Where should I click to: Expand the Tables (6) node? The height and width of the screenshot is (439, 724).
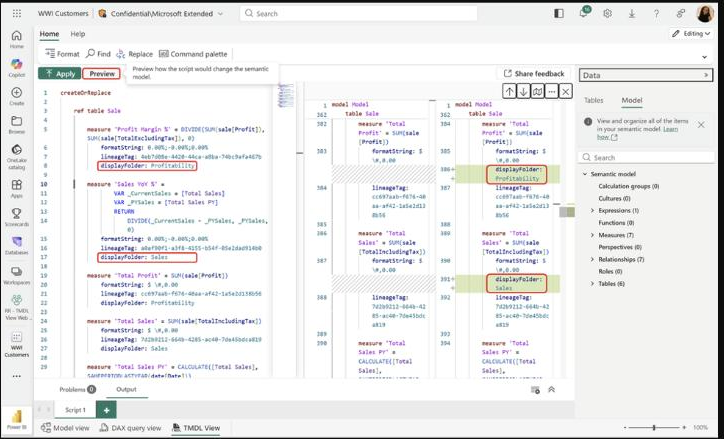coord(592,283)
